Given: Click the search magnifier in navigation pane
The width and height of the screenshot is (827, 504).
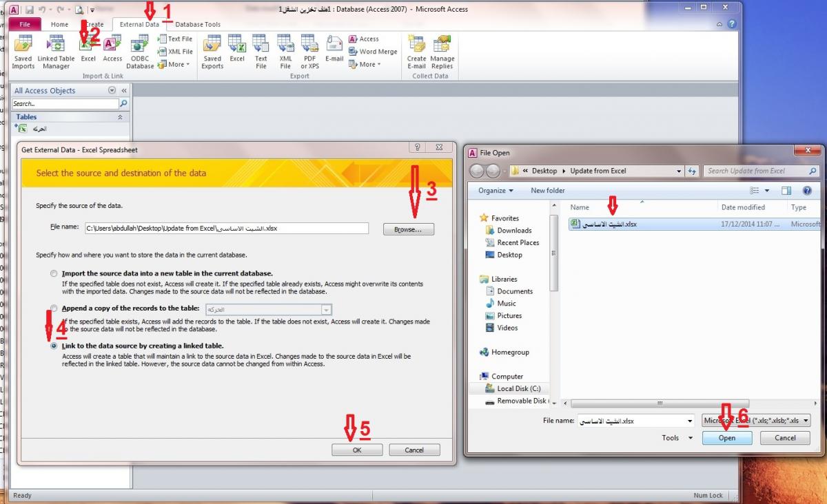Looking at the screenshot, I should tap(123, 104).
